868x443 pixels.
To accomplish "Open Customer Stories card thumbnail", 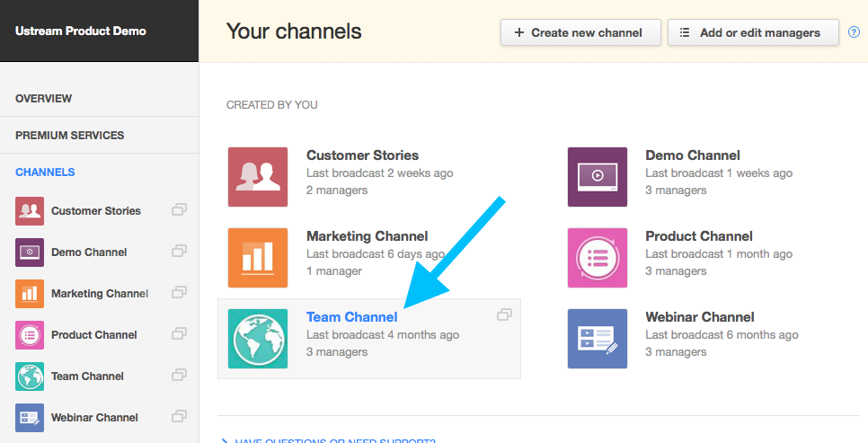I will [258, 177].
